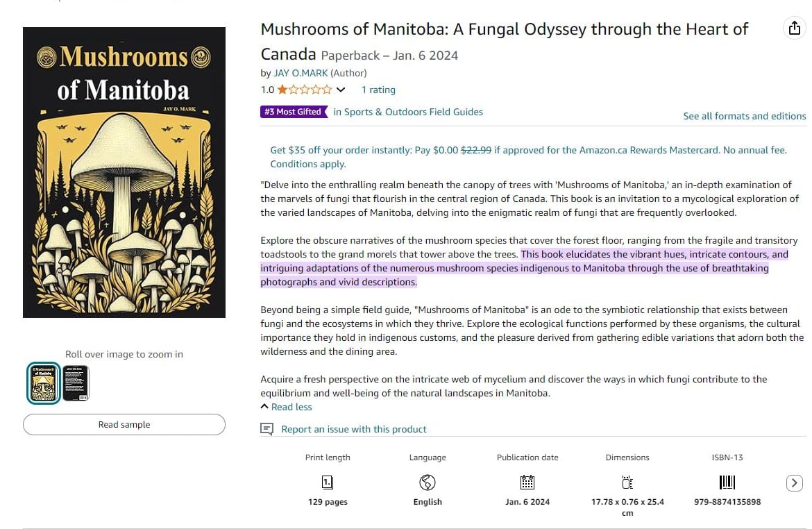The image size is (812, 529).
Task: Click the report issue speech-bubble icon
Action: coord(267,429)
